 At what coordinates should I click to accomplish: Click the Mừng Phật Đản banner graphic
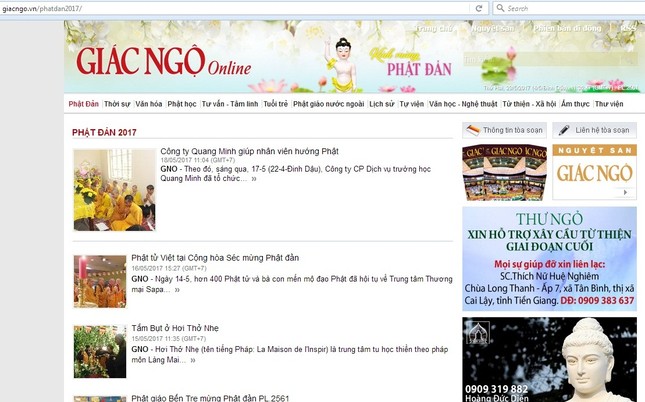click(x=411, y=63)
